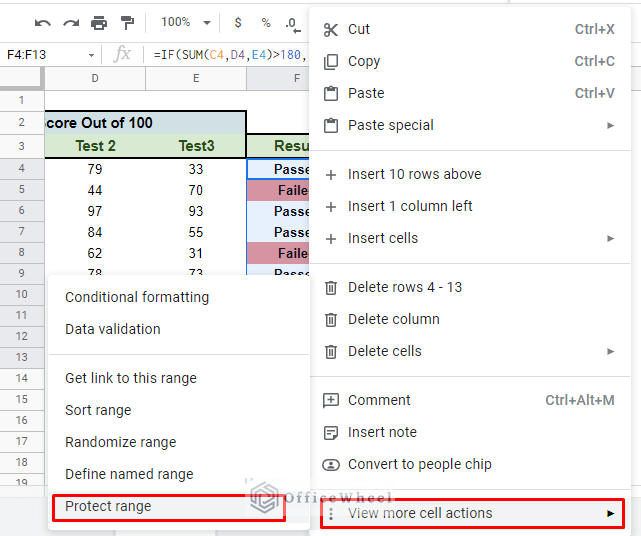Select column F header
Screen dimensions: 641x536
pos(278,78)
